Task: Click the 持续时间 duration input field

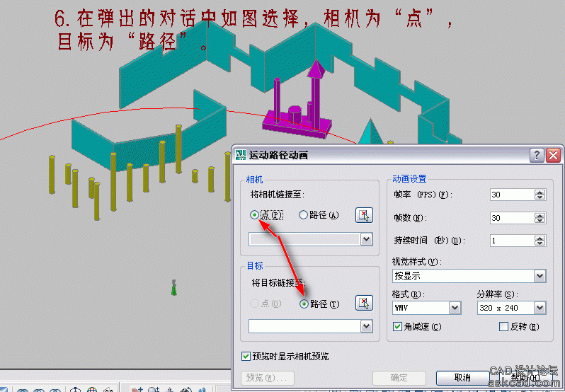Action: click(512, 241)
